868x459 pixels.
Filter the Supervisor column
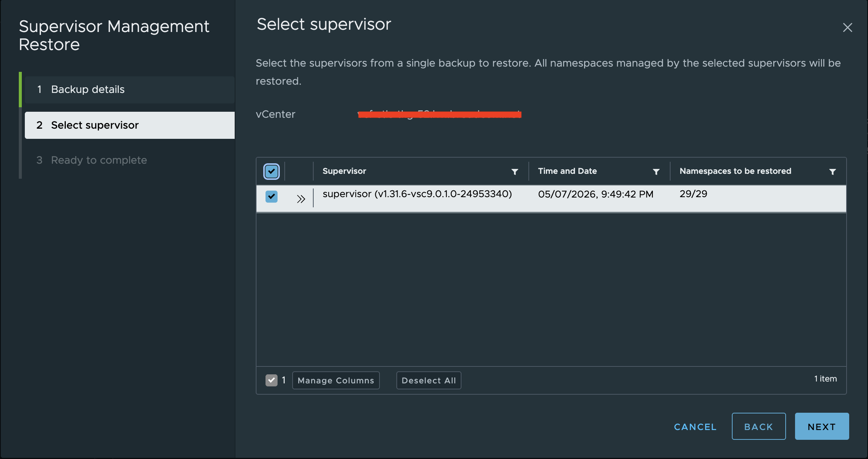(515, 172)
